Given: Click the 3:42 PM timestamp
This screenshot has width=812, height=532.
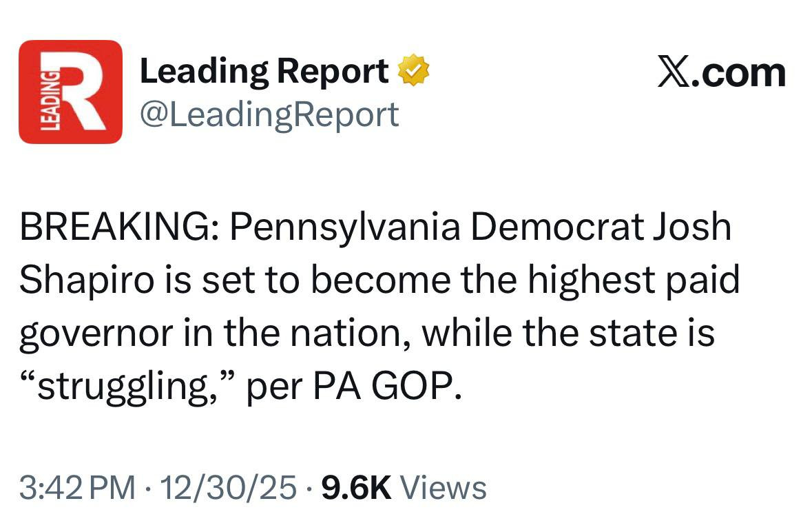Looking at the screenshot, I should pyautogui.click(x=77, y=488).
